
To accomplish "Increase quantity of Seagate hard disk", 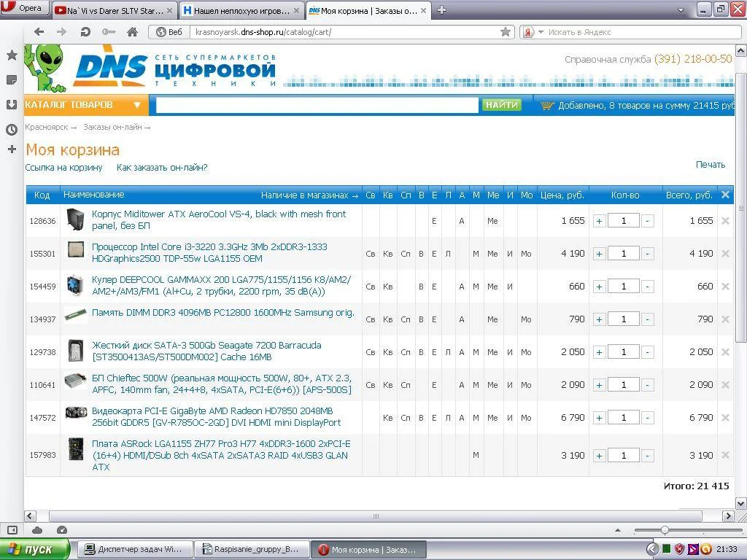I will click(600, 352).
